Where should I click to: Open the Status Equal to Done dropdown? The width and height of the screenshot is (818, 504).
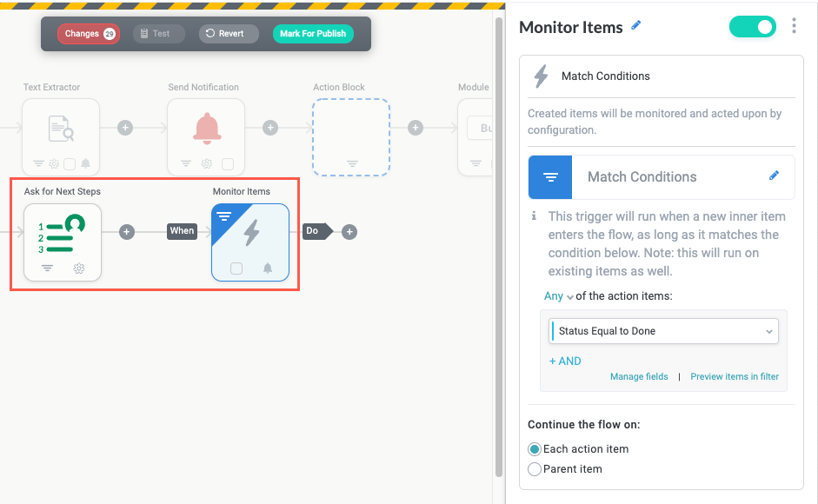pos(664,331)
